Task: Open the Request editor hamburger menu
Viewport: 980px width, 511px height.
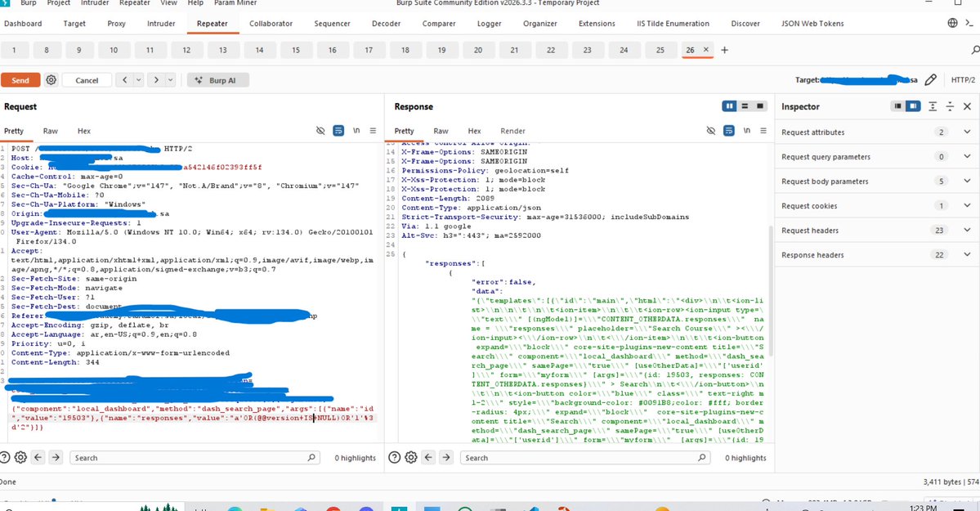Action: click(374, 131)
